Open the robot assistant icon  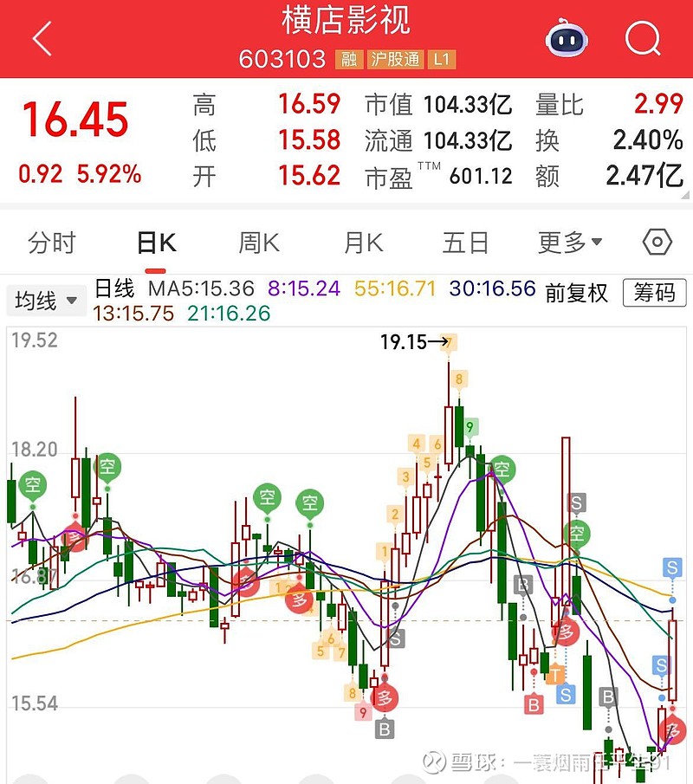pos(567,38)
